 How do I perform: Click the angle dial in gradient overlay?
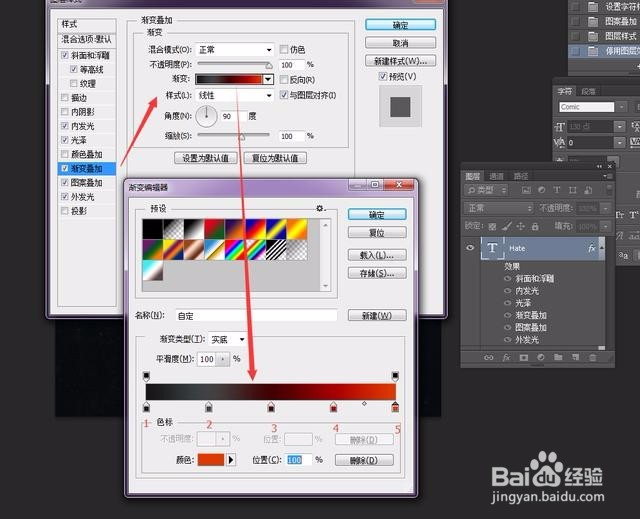point(207,116)
